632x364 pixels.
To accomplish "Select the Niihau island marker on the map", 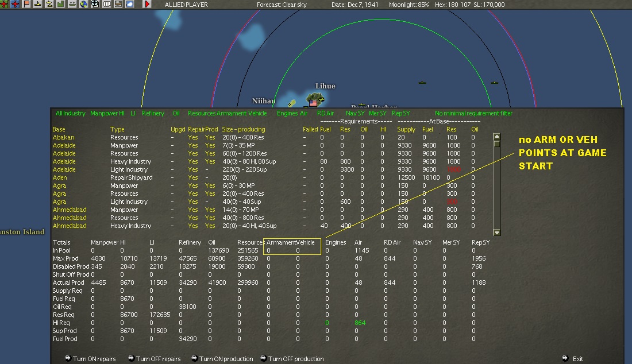I will point(292,103).
